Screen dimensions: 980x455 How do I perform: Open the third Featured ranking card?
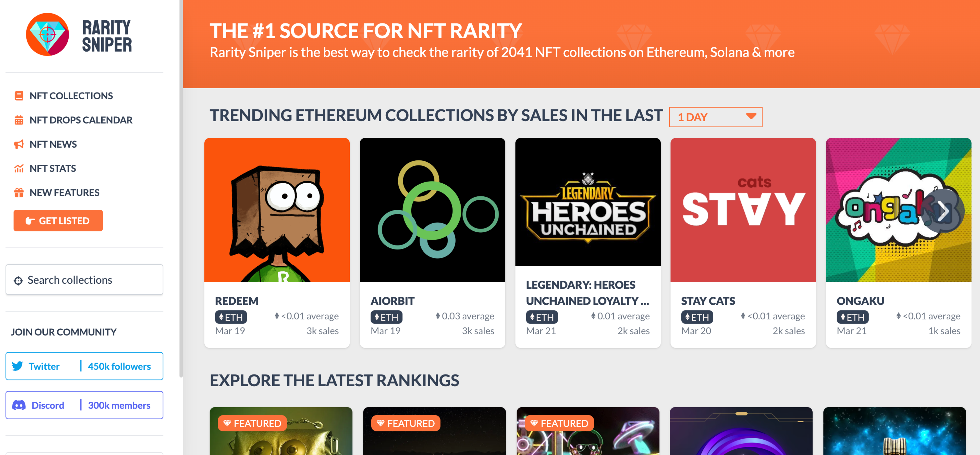[588, 431]
